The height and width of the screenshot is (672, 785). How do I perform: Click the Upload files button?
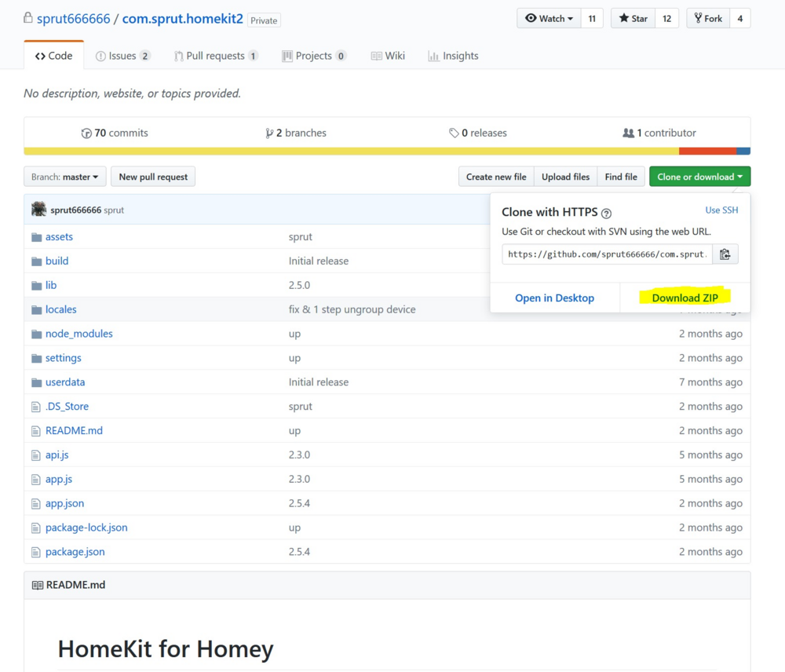(x=566, y=177)
